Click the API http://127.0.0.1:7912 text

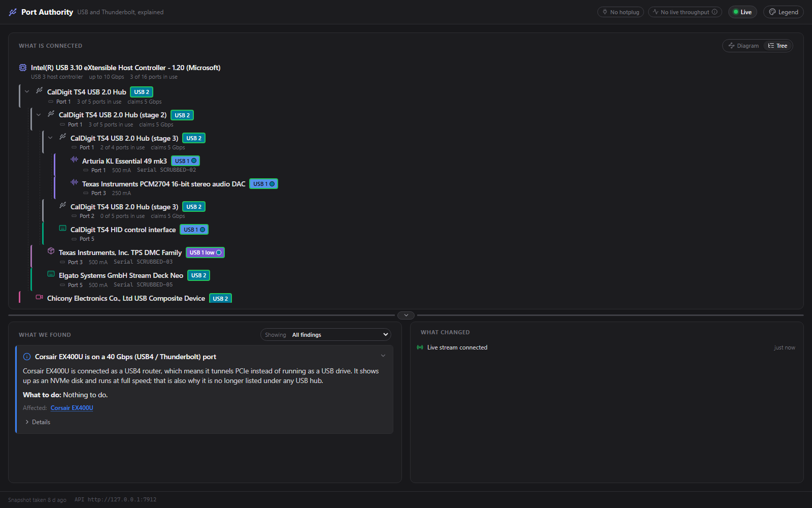(115, 499)
